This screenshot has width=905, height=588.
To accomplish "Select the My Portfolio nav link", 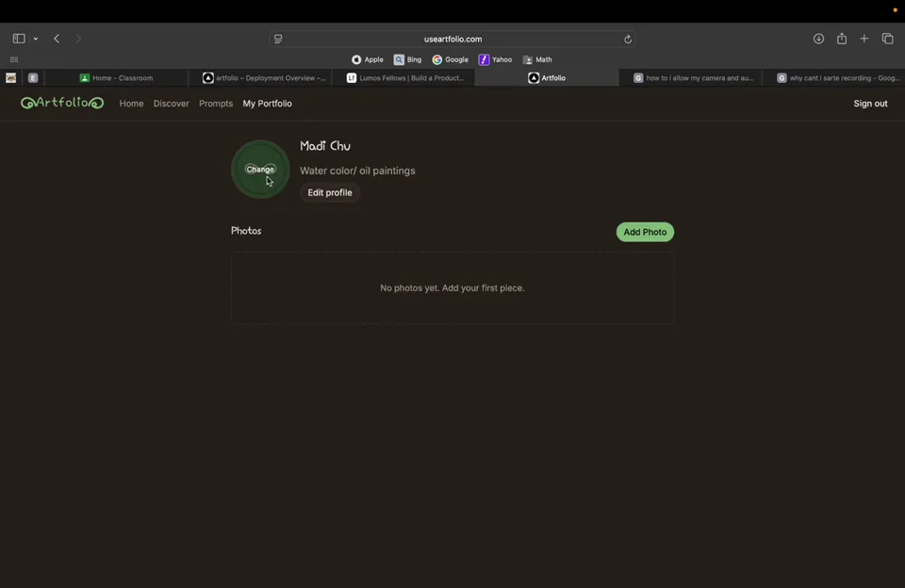I will click(267, 104).
